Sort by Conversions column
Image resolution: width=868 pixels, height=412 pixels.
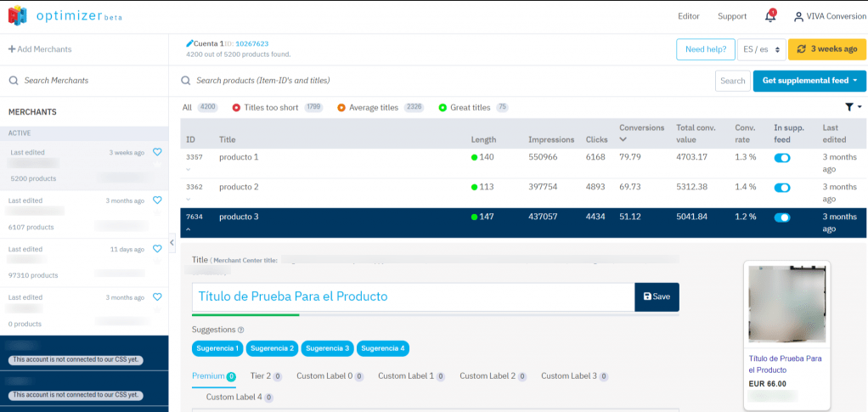[x=641, y=133]
